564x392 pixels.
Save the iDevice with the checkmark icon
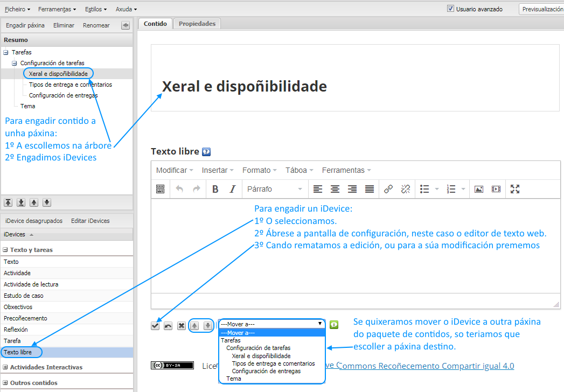click(155, 326)
